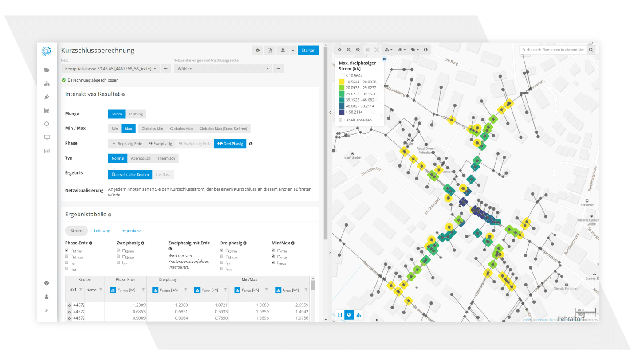
Task: Check Labels anzeigen in map legend
Action: pyautogui.click(x=341, y=120)
